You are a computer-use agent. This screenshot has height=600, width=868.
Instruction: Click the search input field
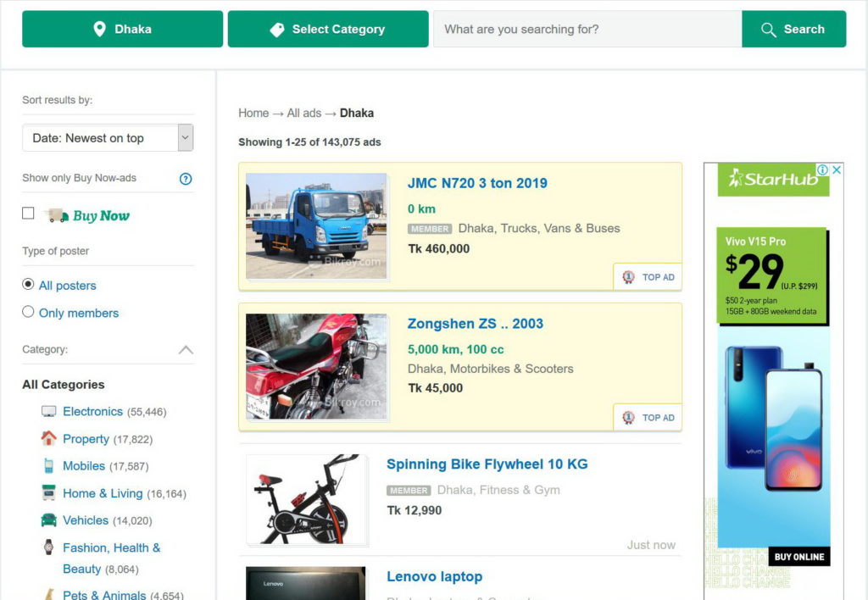[x=585, y=28]
